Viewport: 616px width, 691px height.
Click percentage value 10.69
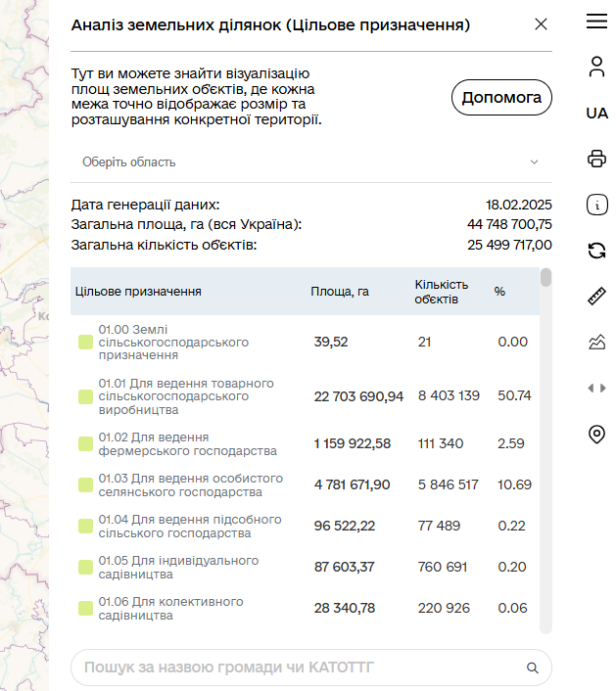(514, 484)
